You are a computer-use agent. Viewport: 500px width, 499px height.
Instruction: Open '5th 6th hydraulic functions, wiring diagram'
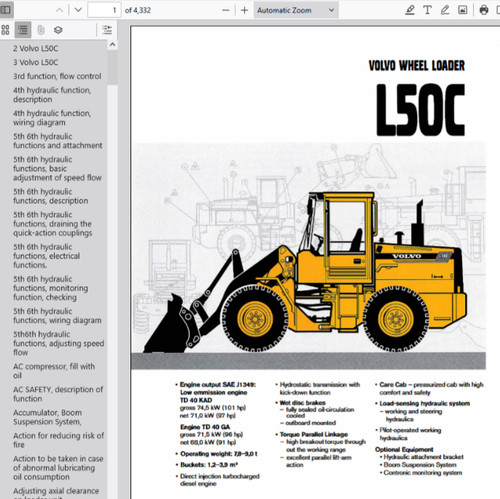pos(57,316)
